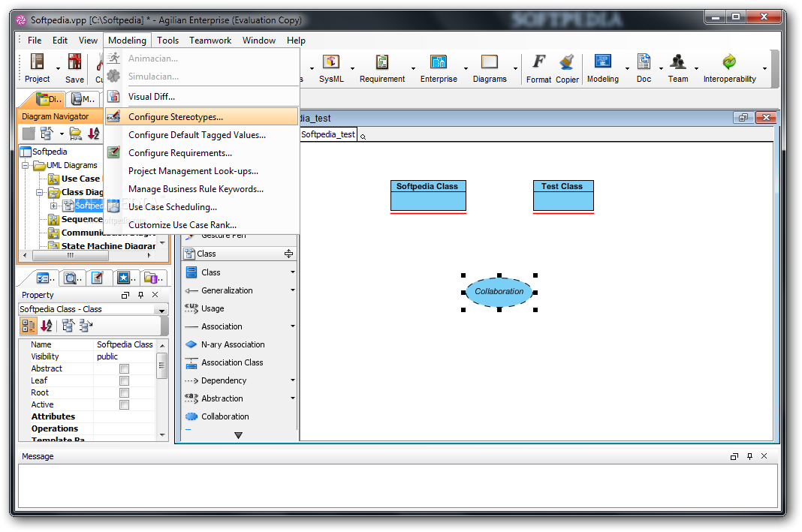The height and width of the screenshot is (532, 802).
Task: Choose Visual Diff menu item
Action: tap(201, 97)
